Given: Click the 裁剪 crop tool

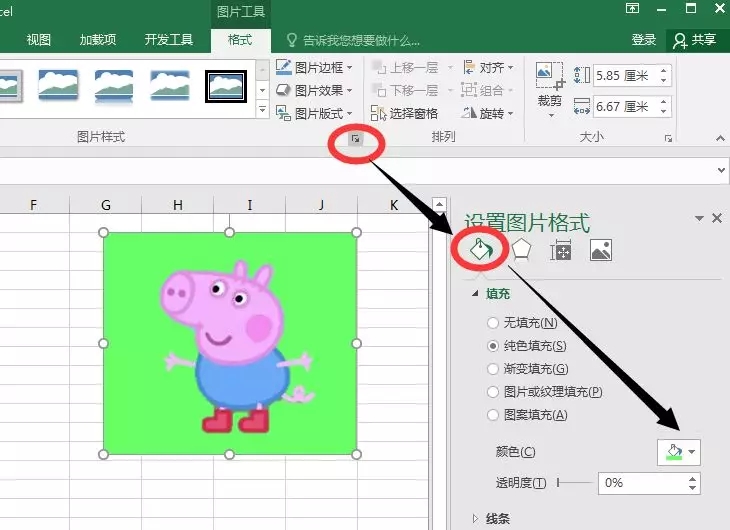Looking at the screenshot, I should point(550,86).
